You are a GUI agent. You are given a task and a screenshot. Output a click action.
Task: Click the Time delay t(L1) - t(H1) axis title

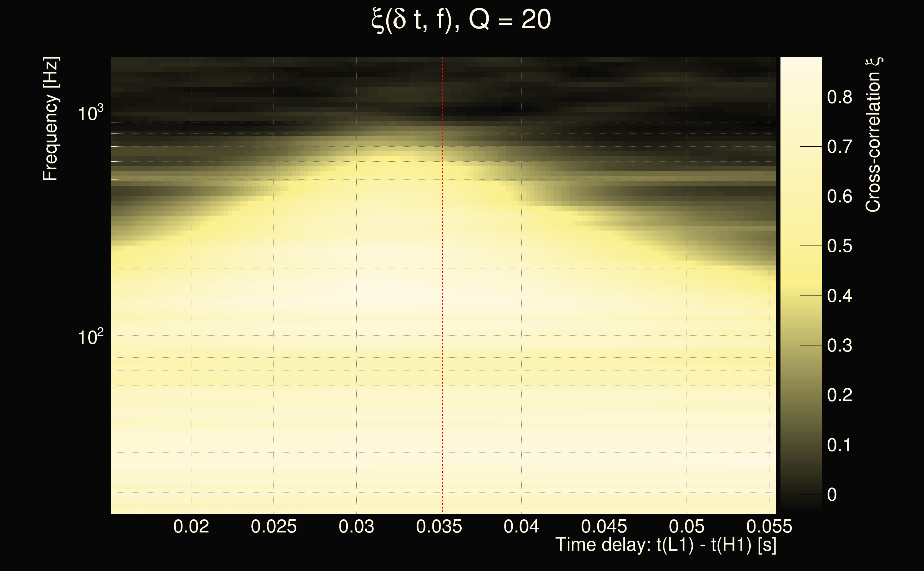[x=666, y=545]
